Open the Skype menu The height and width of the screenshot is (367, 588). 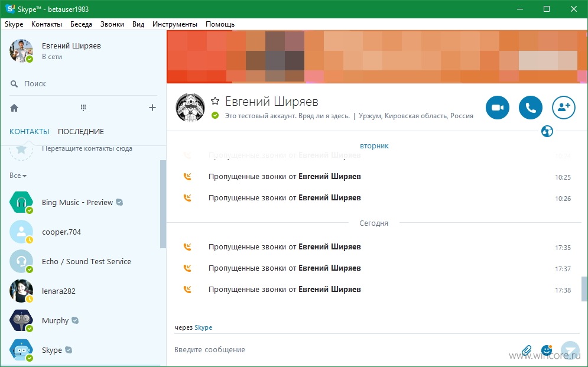pyautogui.click(x=14, y=24)
